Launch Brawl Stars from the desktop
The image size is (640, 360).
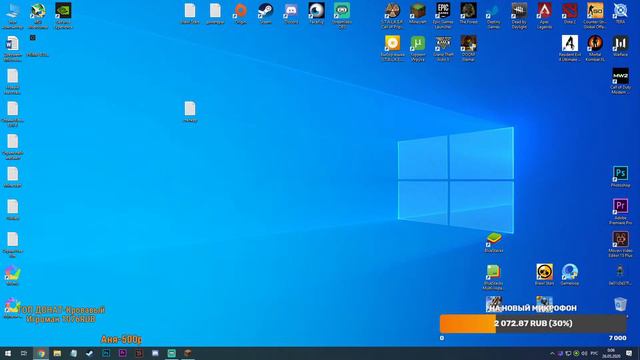[x=544, y=274]
